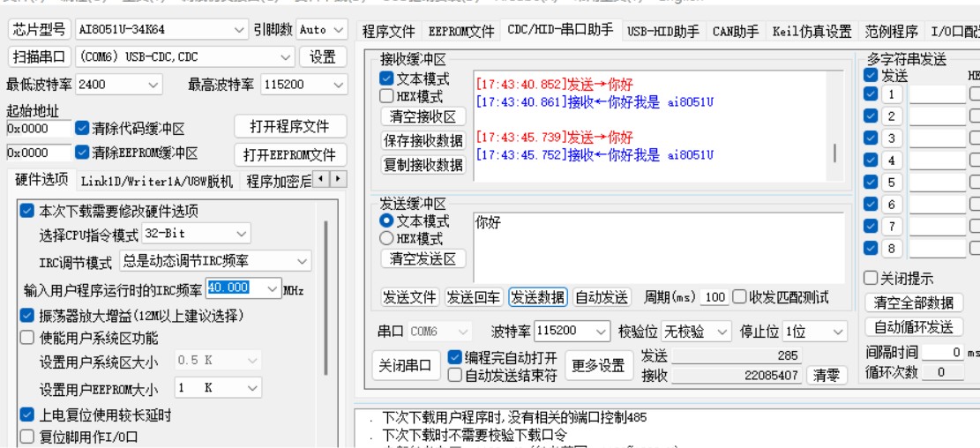Switch to the Keil仿真设置 tab
The height and width of the screenshot is (448, 980).
pos(812,31)
